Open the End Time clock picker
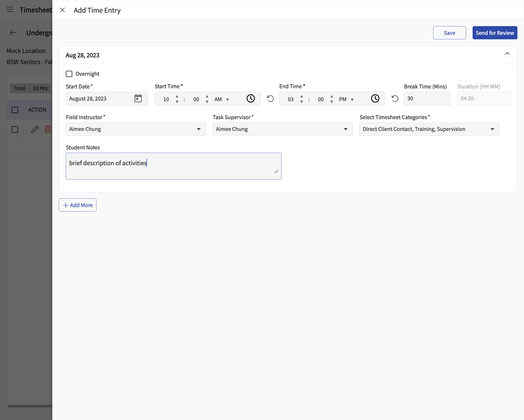Screen dimensions: 524x420 (375, 98)
